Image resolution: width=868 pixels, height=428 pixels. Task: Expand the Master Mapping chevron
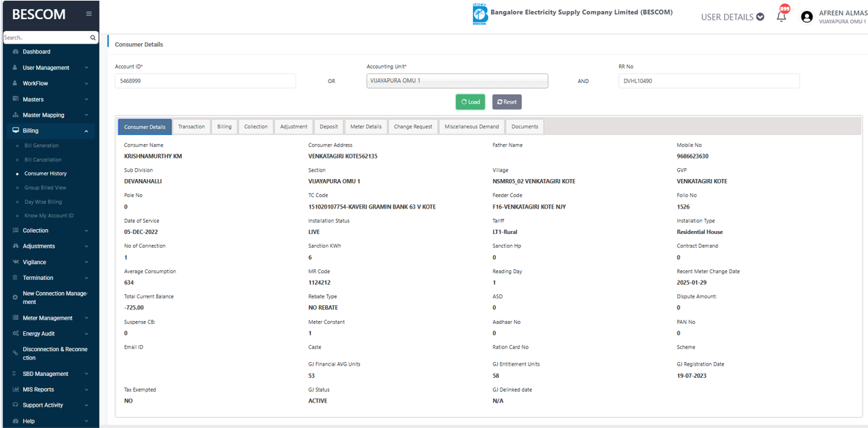86,115
